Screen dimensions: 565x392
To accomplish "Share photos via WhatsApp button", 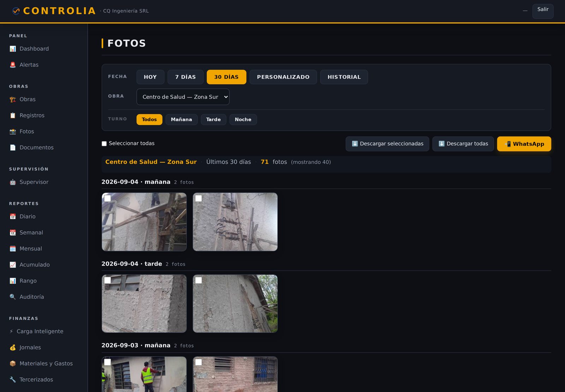I will (524, 144).
